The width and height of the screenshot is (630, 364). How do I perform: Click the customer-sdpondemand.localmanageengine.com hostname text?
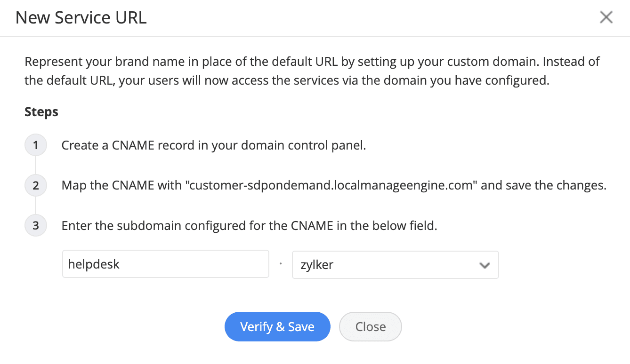(x=333, y=185)
